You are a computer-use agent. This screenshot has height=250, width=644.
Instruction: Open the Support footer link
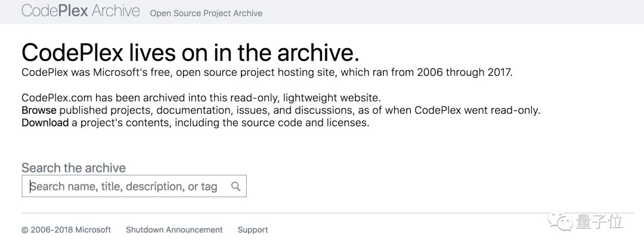pyautogui.click(x=253, y=230)
